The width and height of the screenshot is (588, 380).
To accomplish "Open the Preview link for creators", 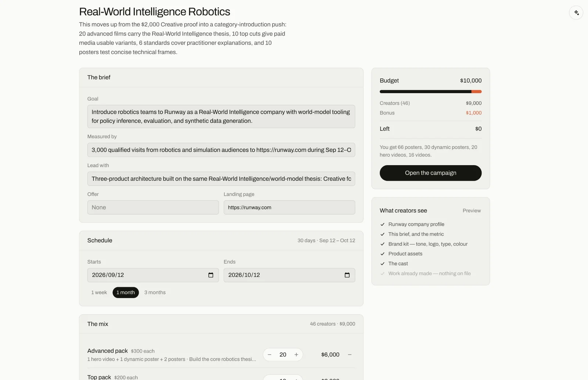I will click(x=472, y=211).
